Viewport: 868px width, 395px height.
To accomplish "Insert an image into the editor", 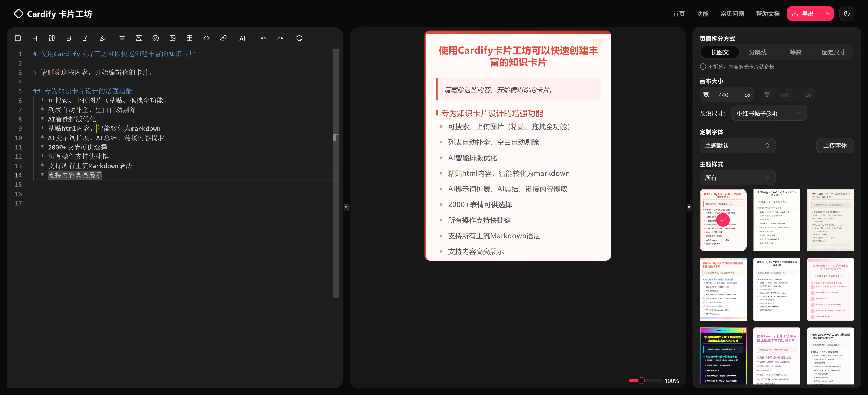I will pyautogui.click(x=173, y=39).
